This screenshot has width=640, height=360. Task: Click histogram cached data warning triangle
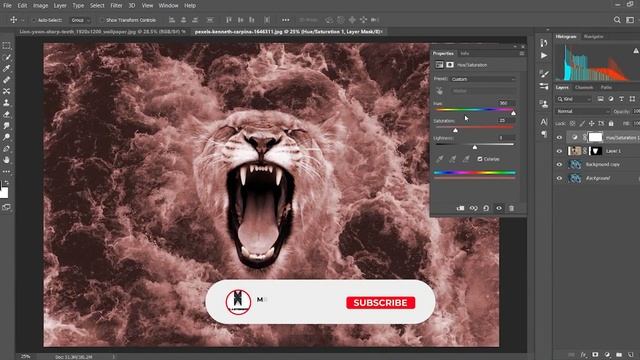[x=636, y=51]
